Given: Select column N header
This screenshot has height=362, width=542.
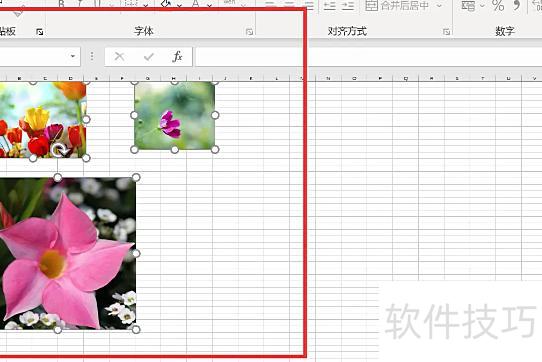Looking at the screenshot, I should click(x=328, y=78).
